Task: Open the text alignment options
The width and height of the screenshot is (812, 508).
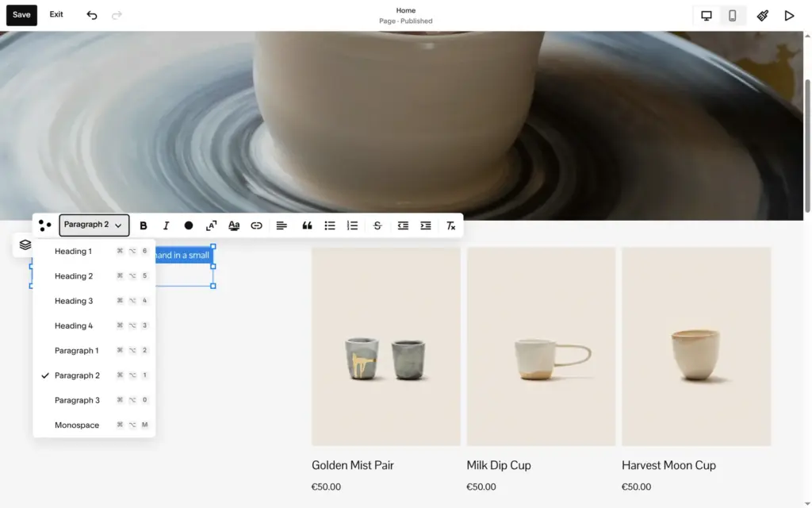Action: tap(282, 225)
